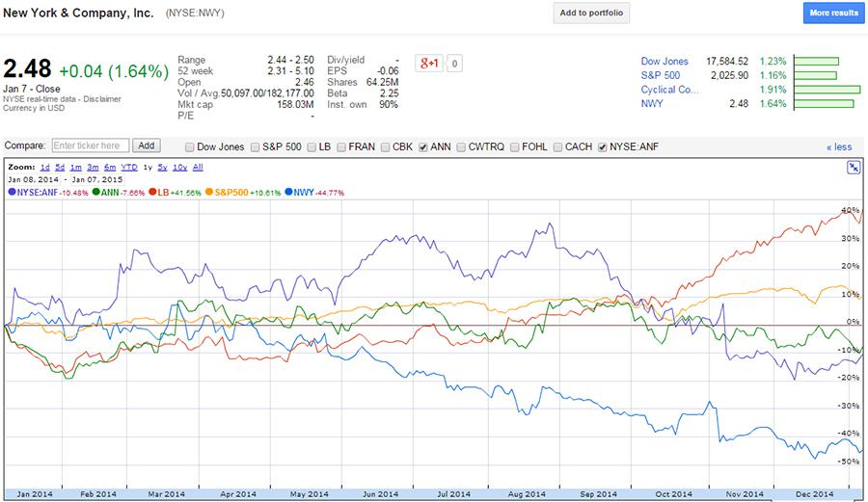
Task: Uncheck the NYSE:ANF comparison checkbox
Action: point(602,147)
